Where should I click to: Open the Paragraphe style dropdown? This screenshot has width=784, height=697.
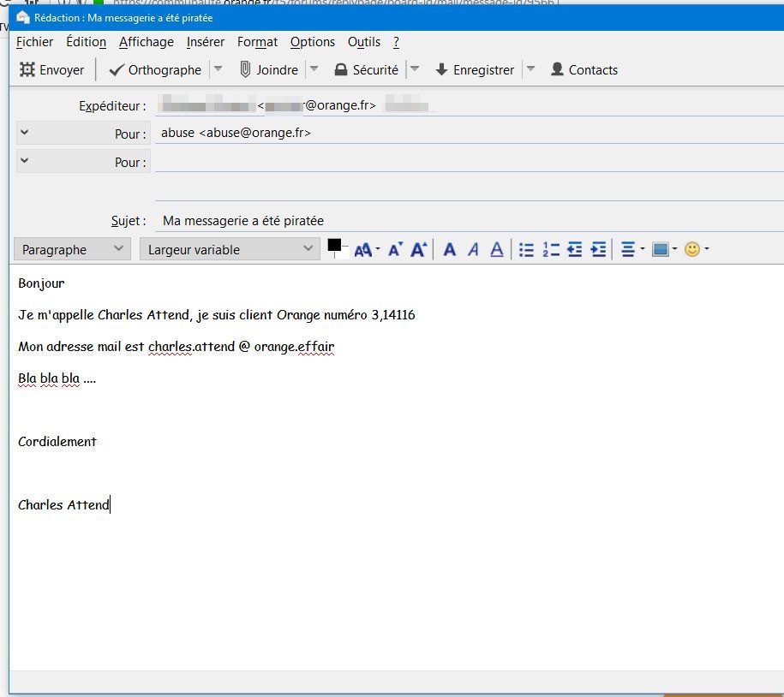[73, 249]
